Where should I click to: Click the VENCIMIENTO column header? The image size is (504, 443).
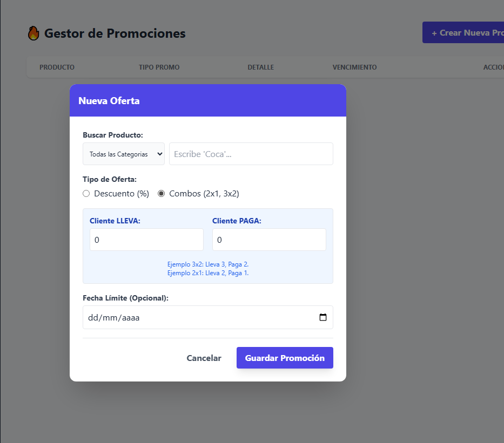(x=354, y=67)
